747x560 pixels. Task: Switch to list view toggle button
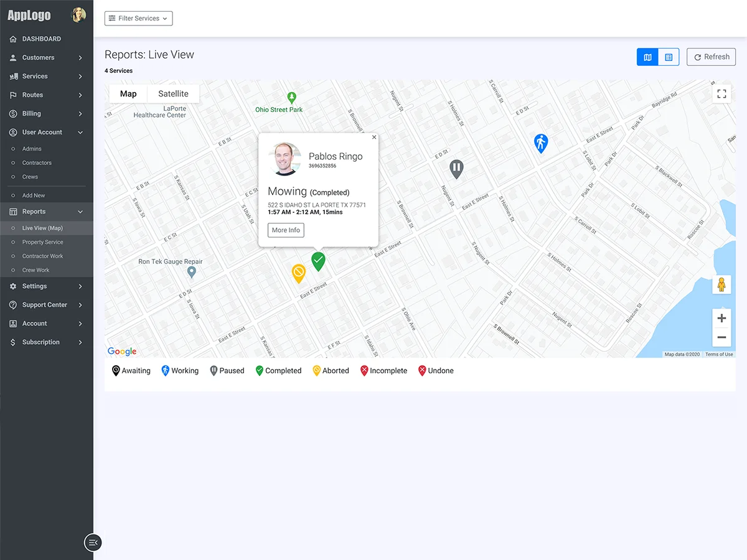tap(669, 57)
